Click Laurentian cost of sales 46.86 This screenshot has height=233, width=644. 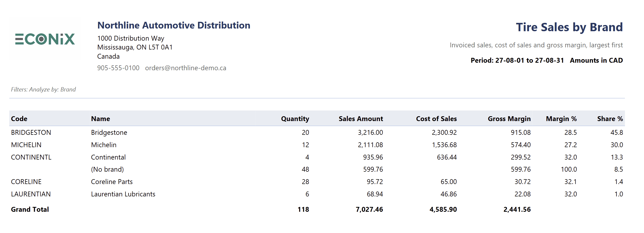(x=449, y=194)
